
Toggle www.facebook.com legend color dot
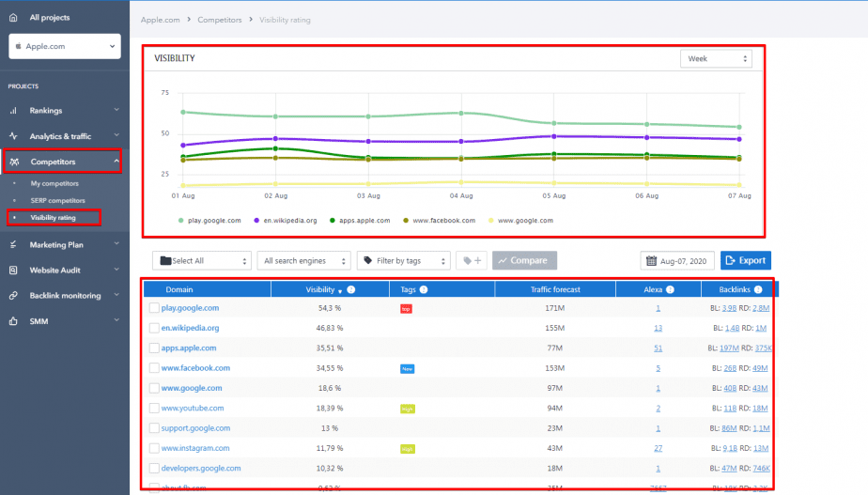coord(406,221)
